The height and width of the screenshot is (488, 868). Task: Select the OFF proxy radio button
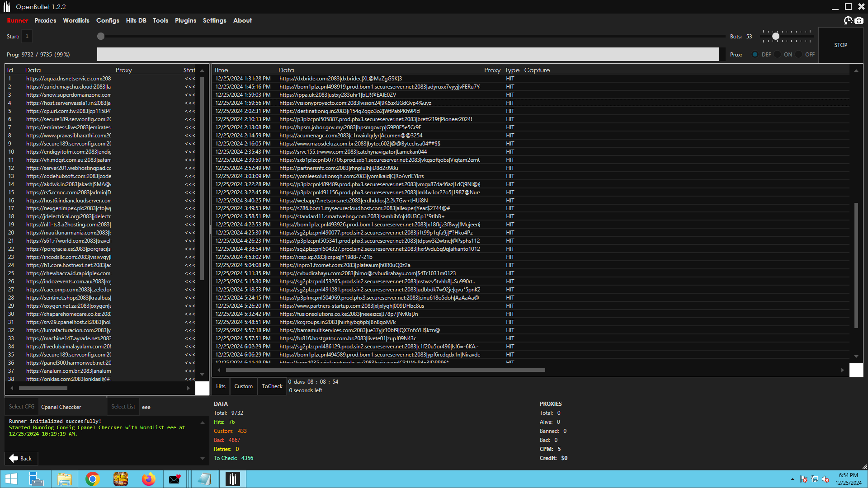click(x=799, y=54)
